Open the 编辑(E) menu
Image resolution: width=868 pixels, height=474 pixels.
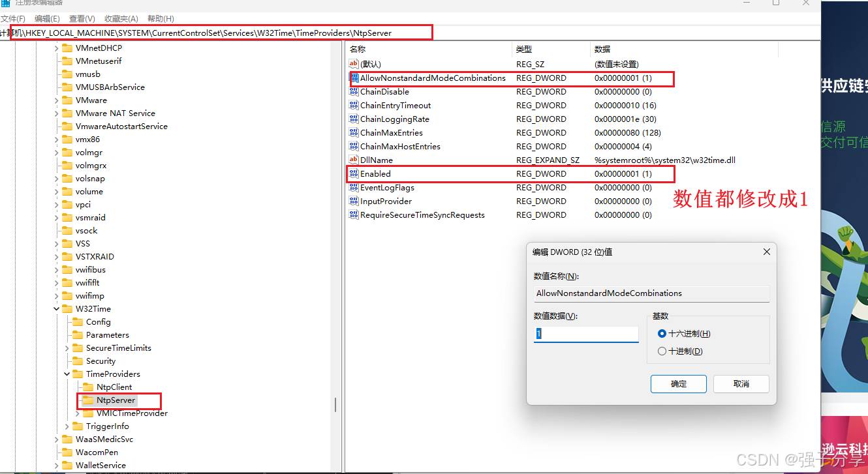(47, 19)
